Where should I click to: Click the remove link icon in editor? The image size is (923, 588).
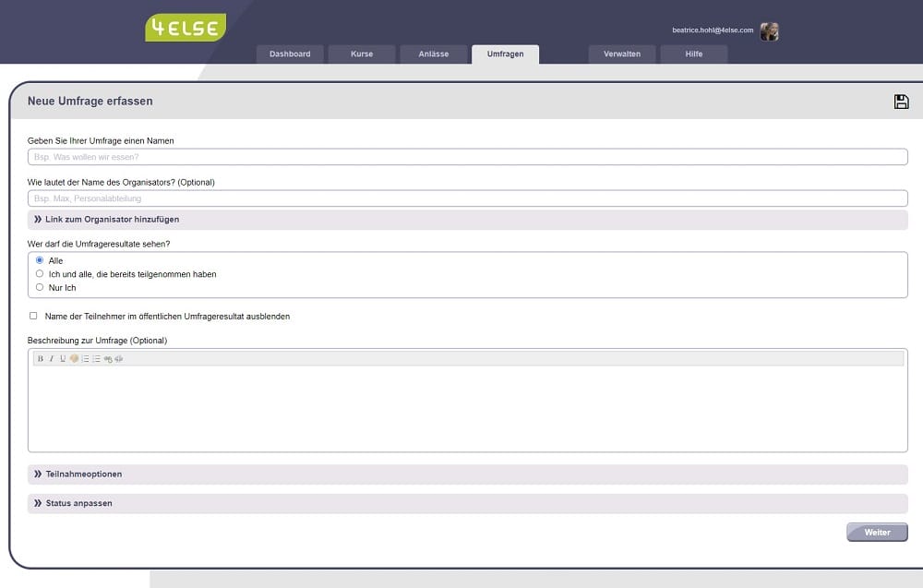pyautogui.click(x=118, y=359)
